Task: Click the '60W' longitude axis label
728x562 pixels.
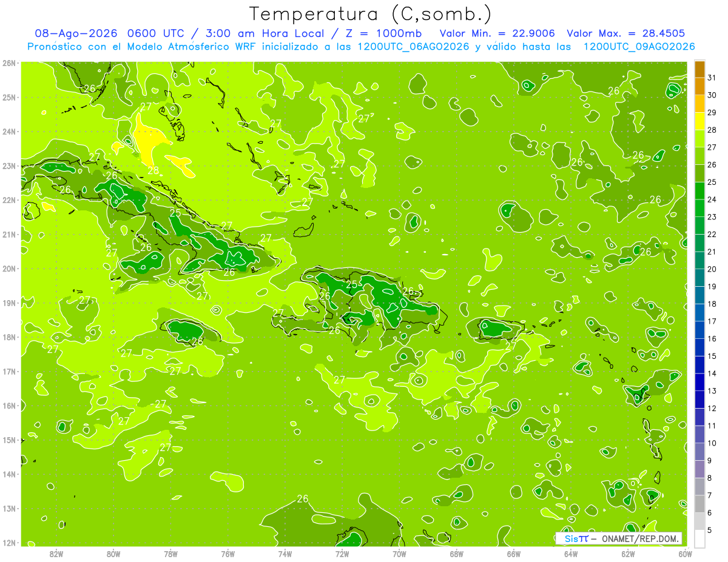Action: point(685,554)
